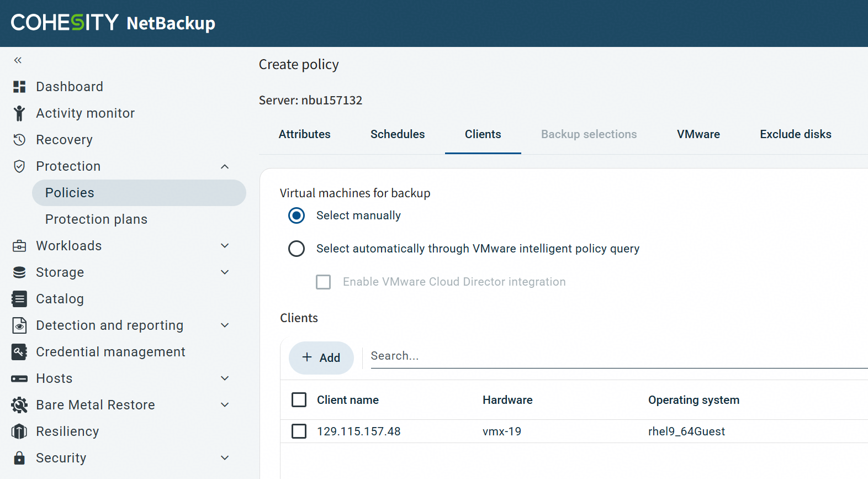Viewport: 868px width, 479px height.
Task: Click the Detection and reporting eye-document icon
Action: point(19,325)
